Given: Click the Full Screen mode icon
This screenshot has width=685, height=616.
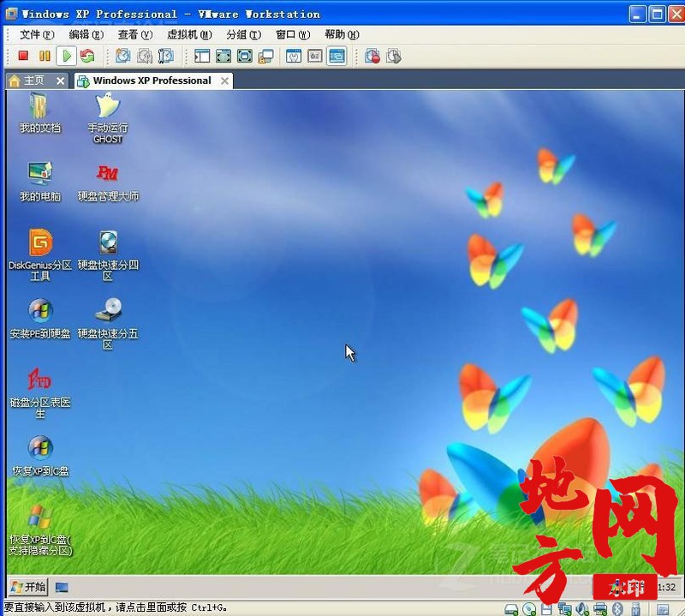Looking at the screenshot, I should click(223, 56).
